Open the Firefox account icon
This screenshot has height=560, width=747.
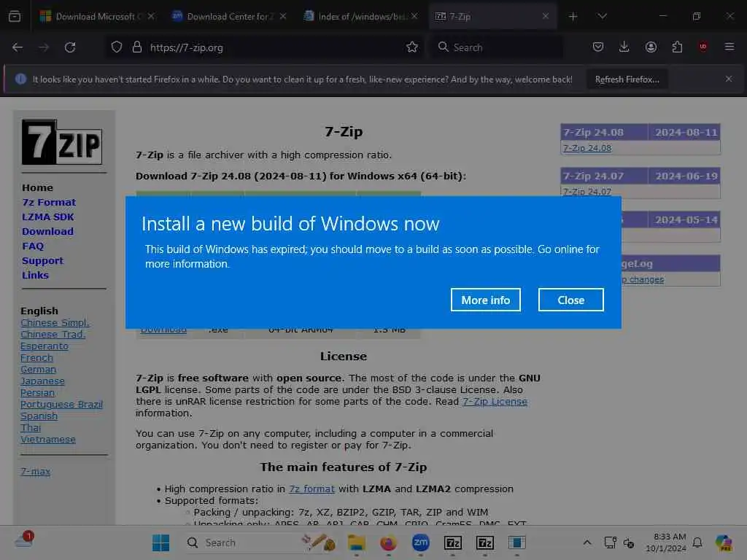[651, 47]
